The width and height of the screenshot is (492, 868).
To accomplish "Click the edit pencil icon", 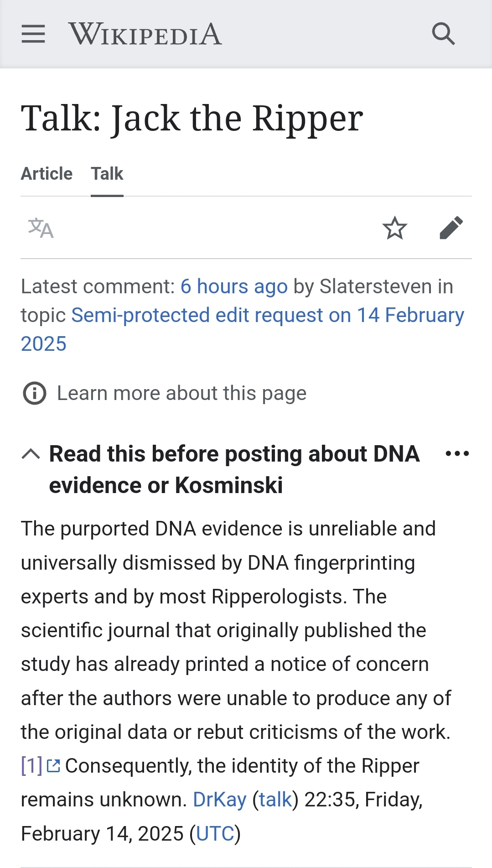I will (451, 228).
